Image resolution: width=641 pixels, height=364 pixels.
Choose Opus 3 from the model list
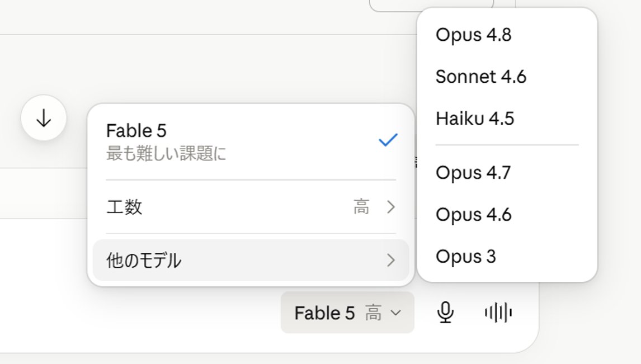pos(507,257)
